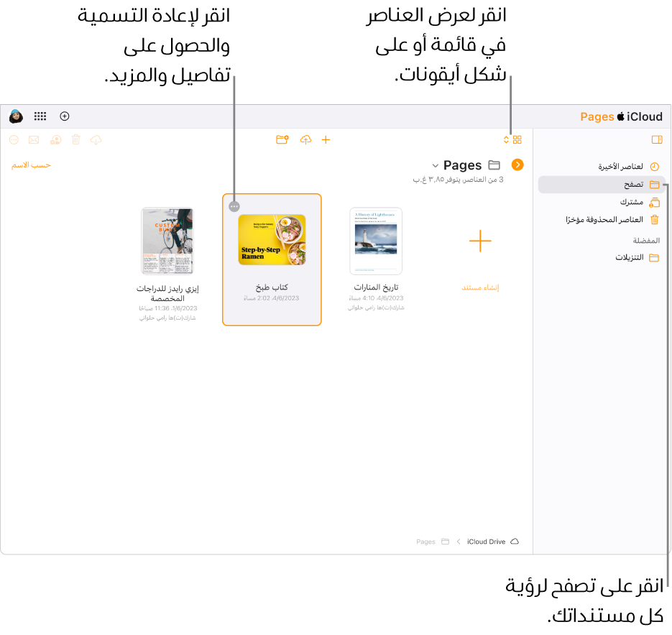Click the إنشاء مستند create document tile
The width and height of the screenshot is (672, 635).
click(x=480, y=242)
